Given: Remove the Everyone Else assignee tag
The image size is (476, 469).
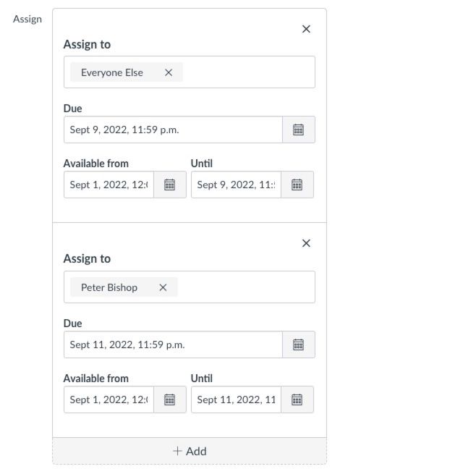Looking at the screenshot, I should (169, 72).
